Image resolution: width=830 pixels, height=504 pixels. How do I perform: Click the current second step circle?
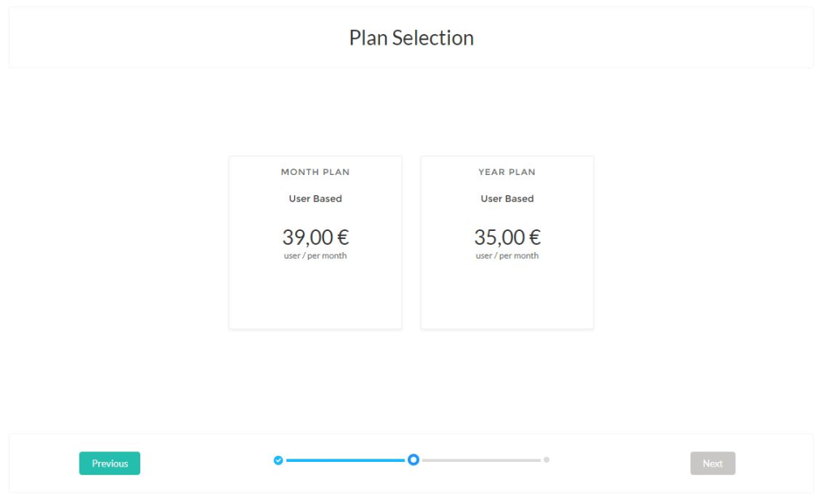click(x=413, y=460)
